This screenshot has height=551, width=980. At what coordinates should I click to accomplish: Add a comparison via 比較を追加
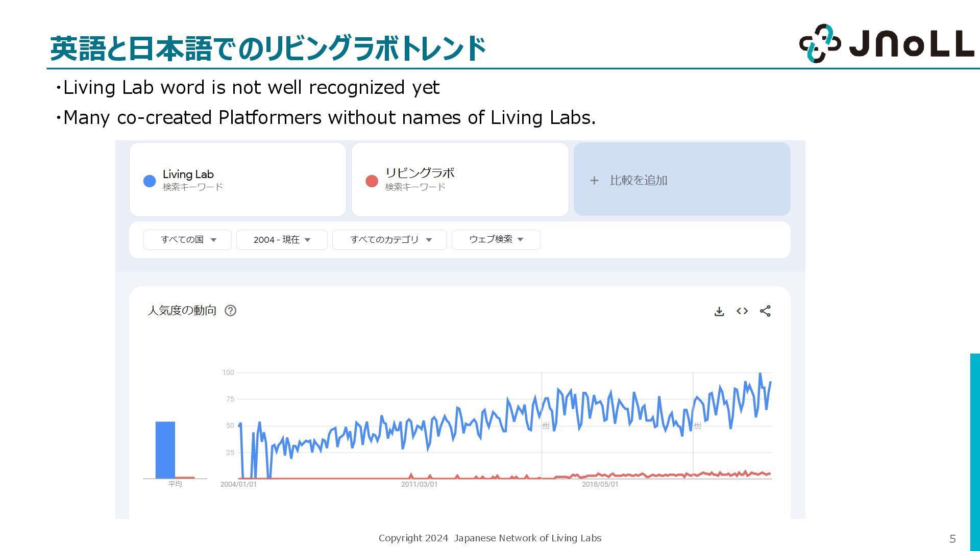(x=682, y=180)
